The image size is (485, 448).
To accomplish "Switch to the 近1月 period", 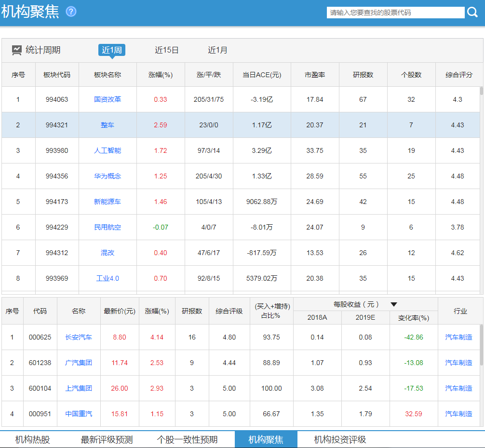I will click(x=217, y=50).
